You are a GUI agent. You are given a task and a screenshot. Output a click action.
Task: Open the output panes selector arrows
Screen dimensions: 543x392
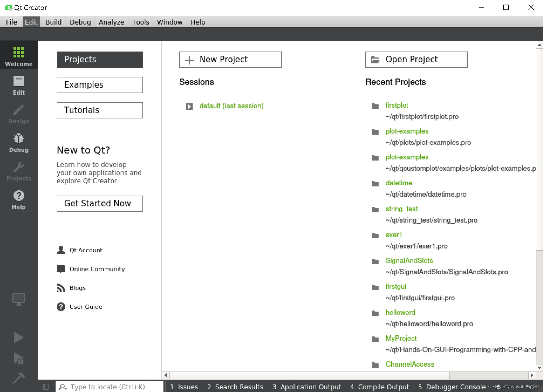coord(498,387)
